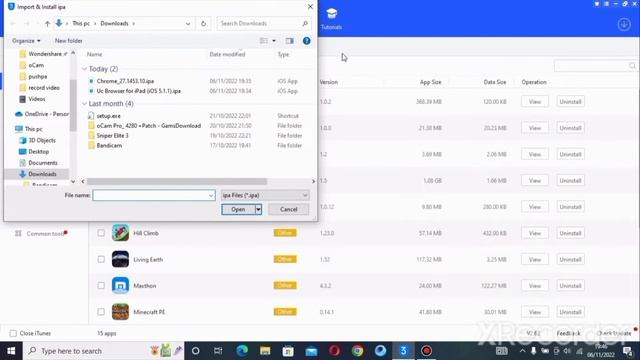Check the Maxthon checkbox
Image resolution: width=640 pixels, height=360 pixels.
pyautogui.click(x=101, y=286)
